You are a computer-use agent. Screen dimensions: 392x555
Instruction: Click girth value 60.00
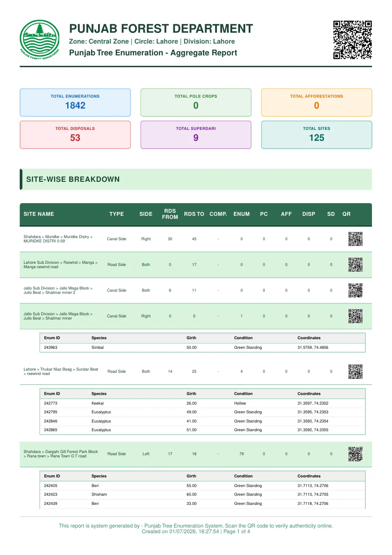(192, 494)
